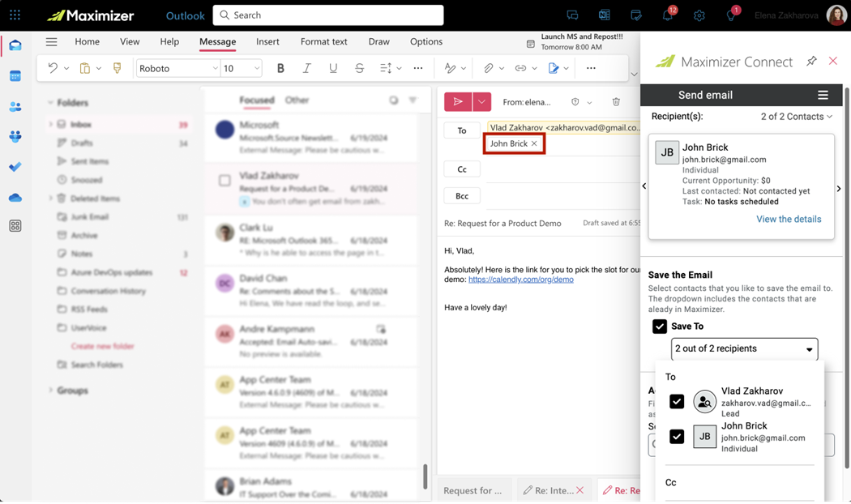Viewport: 851px width, 504px height.
Task: Open the Options ribbon tab
Action: tap(426, 42)
